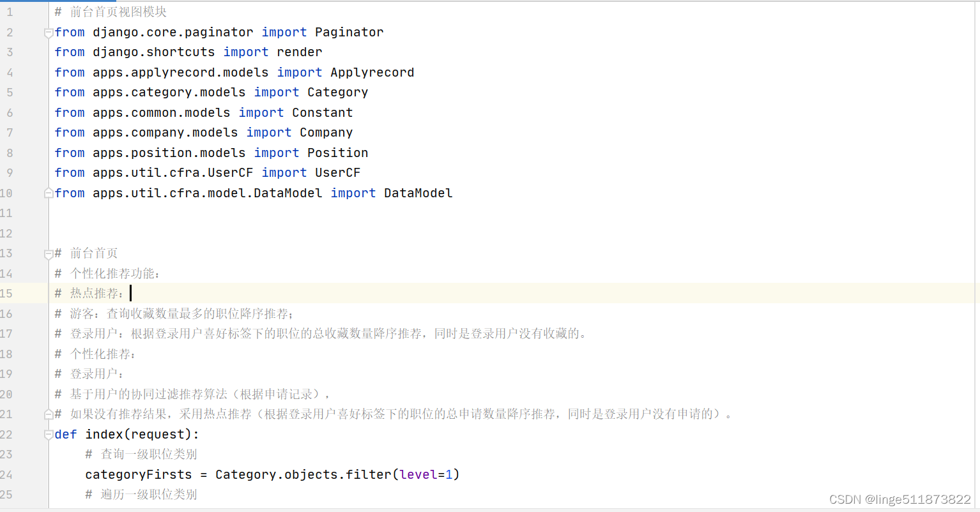This screenshot has width=980, height=512.
Task: Click 'django.core.paginator' module path
Action: coord(173,32)
